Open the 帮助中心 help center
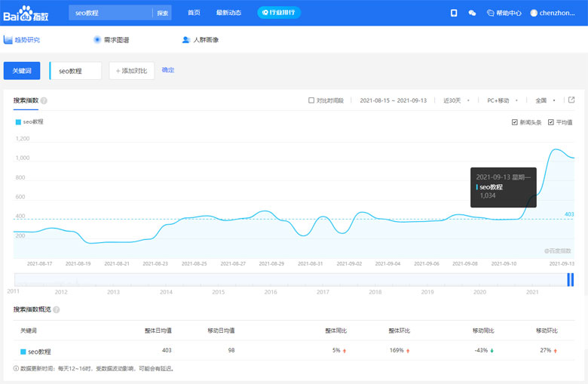 coord(504,13)
